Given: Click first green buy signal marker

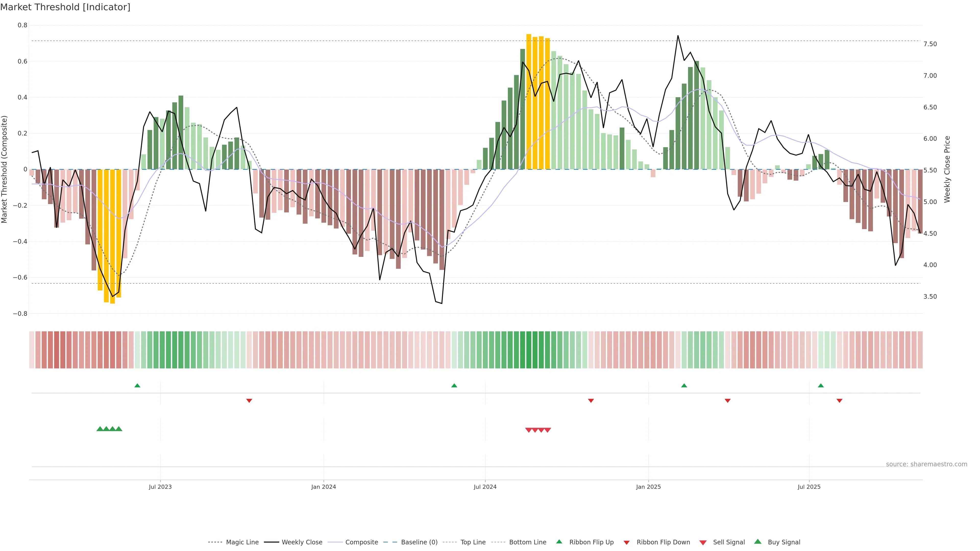Looking at the screenshot, I should click(100, 429).
